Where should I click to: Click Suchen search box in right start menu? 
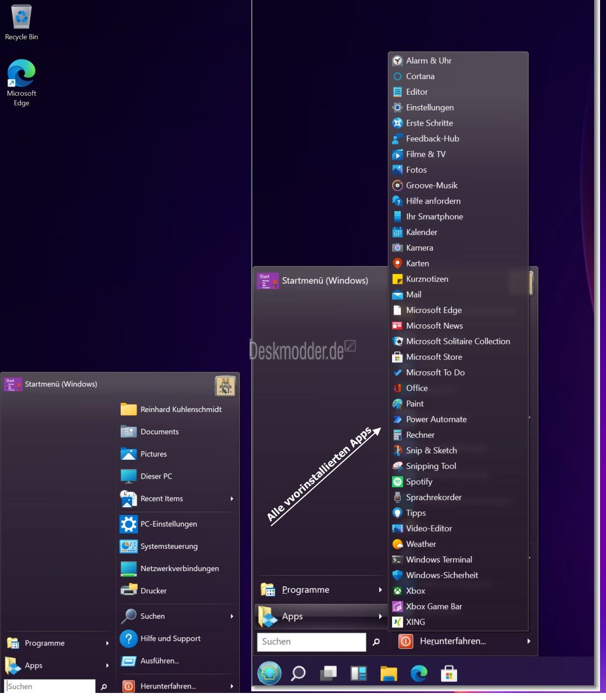coord(311,642)
